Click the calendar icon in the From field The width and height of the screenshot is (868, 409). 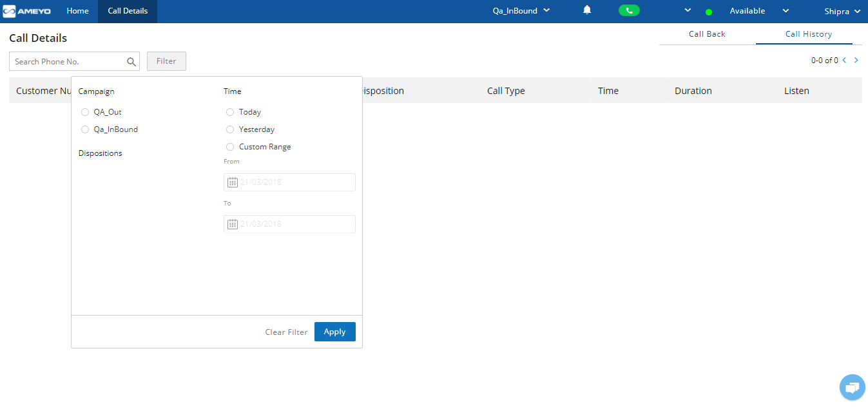pyautogui.click(x=233, y=182)
